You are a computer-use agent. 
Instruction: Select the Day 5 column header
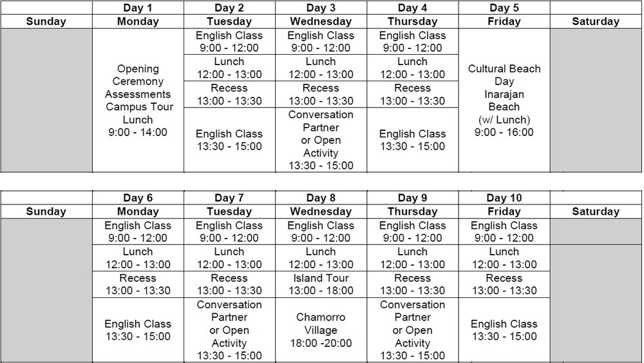coord(504,8)
